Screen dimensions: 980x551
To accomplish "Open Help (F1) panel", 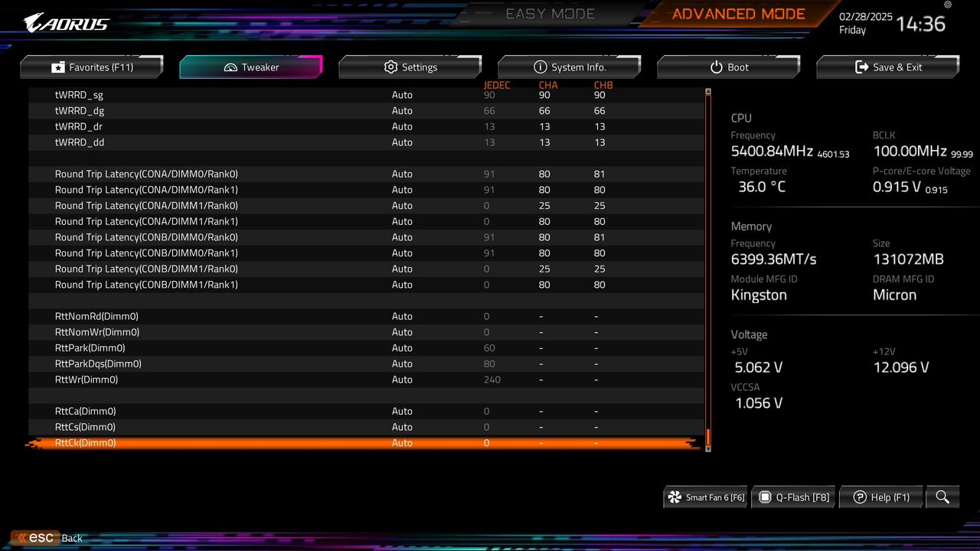I will [881, 497].
